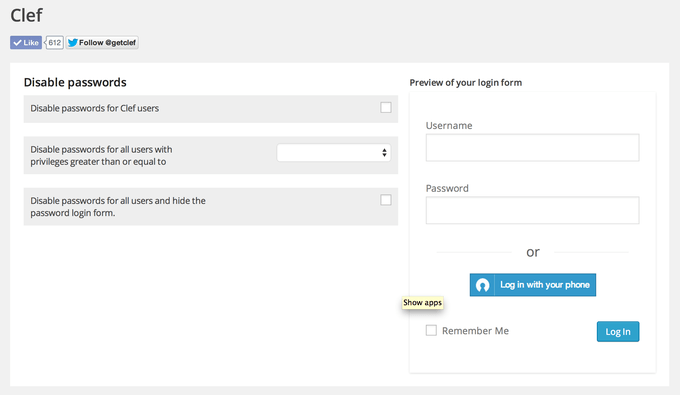This screenshot has width=680, height=395.
Task: Focus the Password input field
Action: tap(532, 210)
